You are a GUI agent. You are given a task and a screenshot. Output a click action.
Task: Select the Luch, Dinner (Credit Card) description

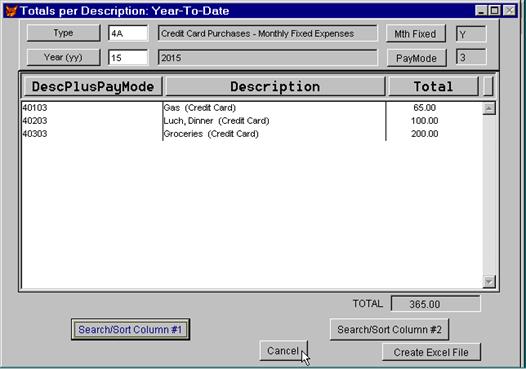[216, 121]
